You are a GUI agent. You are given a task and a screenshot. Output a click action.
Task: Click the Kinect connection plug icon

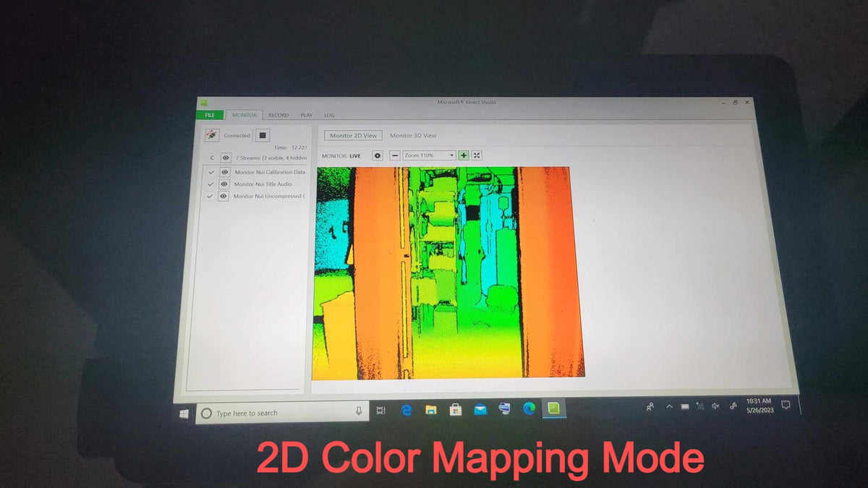point(212,135)
